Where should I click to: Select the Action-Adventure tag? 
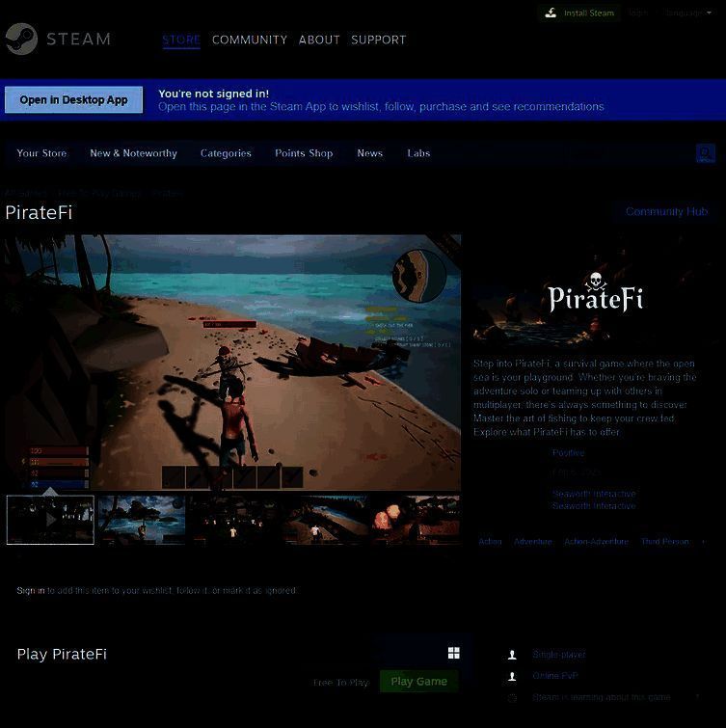point(596,542)
